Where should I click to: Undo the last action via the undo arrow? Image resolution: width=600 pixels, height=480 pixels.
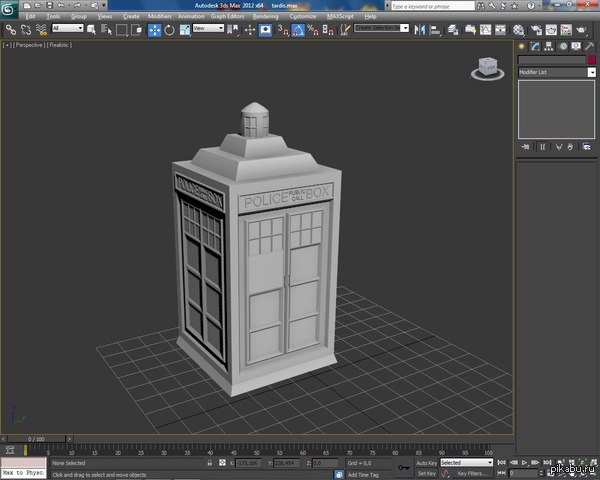[61, 5]
